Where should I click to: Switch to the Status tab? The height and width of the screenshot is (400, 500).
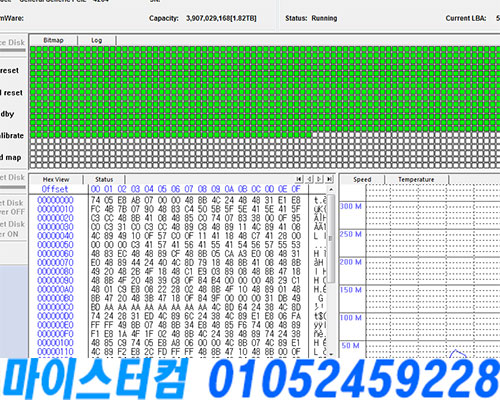point(104,179)
